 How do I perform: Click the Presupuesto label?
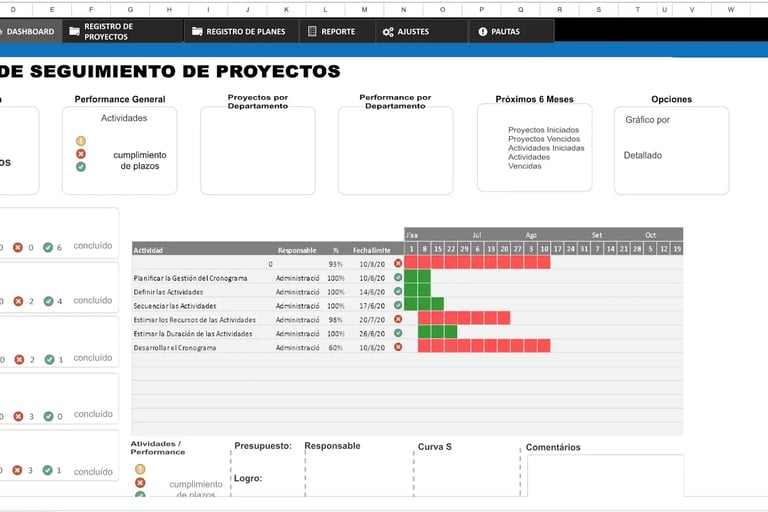pyautogui.click(x=263, y=446)
